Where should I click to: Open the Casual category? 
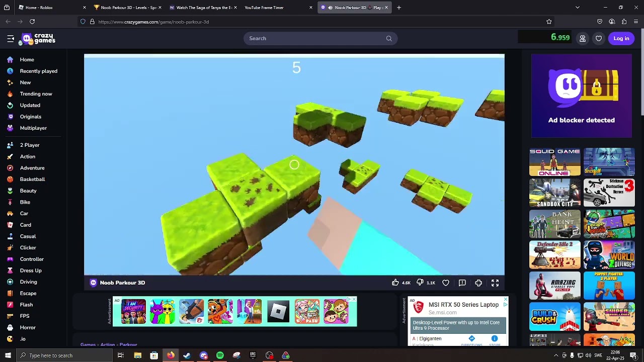28,236
